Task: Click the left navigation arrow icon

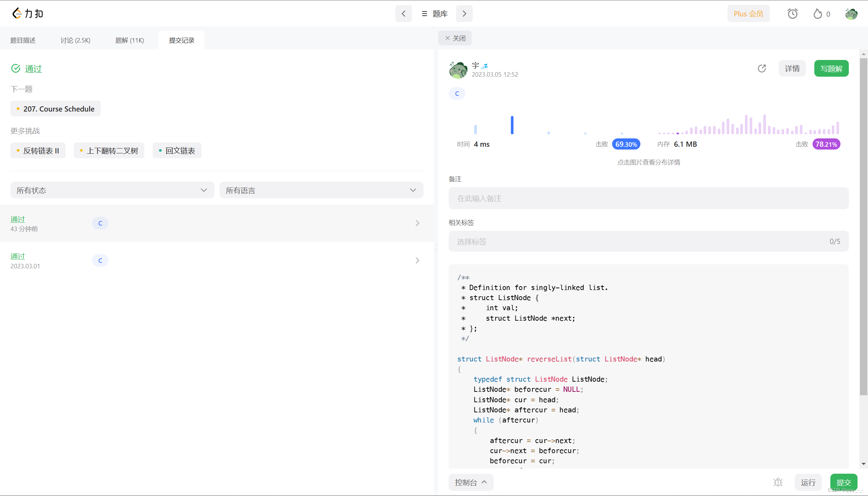Action: [403, 13]
